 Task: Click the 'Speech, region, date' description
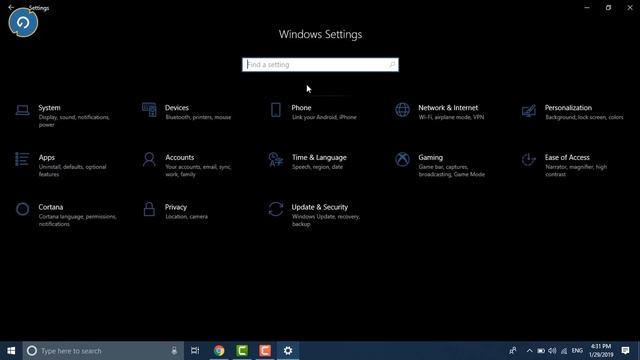pyautogui.click(x=317, y=167)
